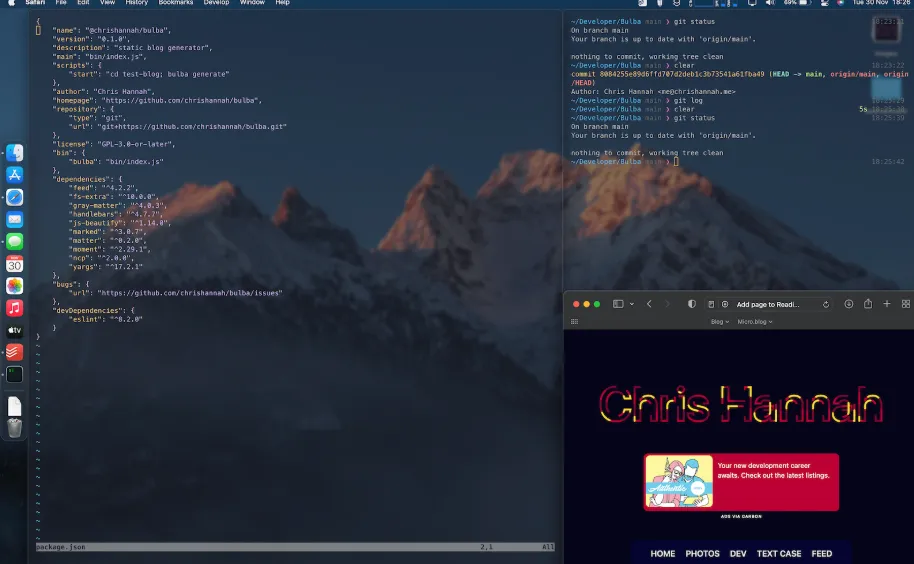Screen dimensions: 914x564
Task: Click the development career ad text
Action: (x=774, y=471)
